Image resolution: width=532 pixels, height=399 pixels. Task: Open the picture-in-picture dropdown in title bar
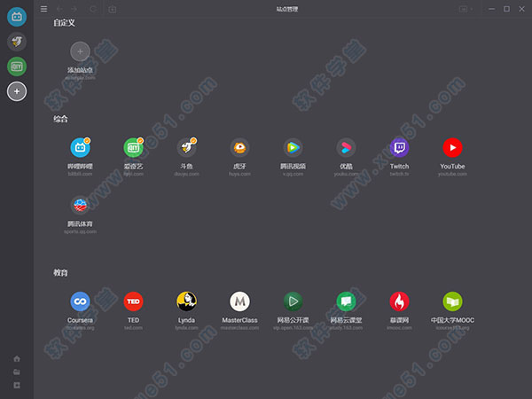tap(465, 9)
